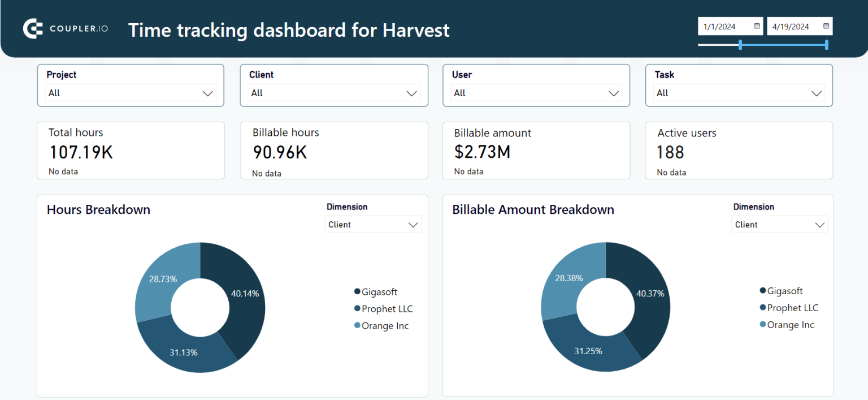Click the Dimension label in Billable Amount Breakdown

point(754,207)
